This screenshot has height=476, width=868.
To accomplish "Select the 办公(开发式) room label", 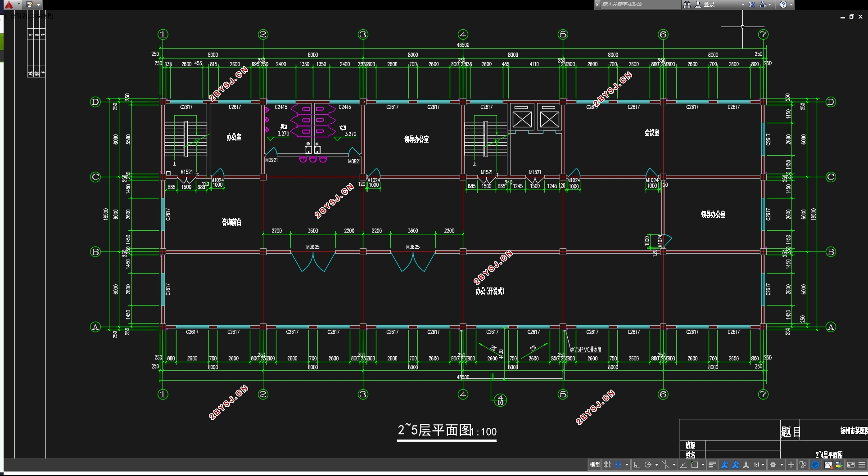I will (x=490, y=291).
